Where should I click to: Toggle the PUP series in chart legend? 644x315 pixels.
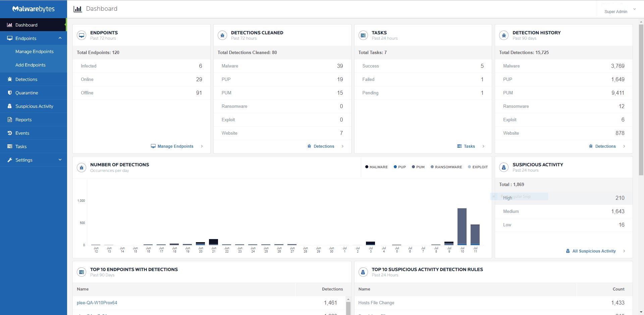coord(400,167)
